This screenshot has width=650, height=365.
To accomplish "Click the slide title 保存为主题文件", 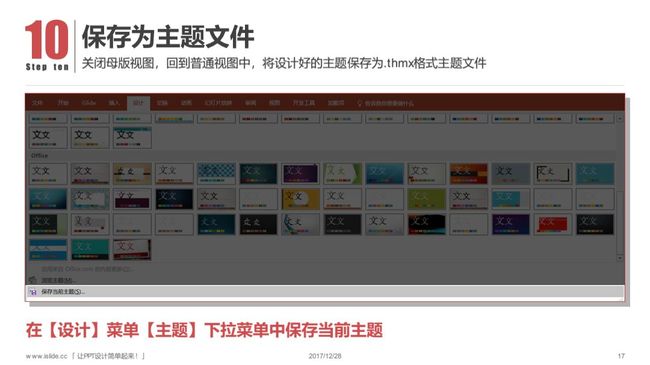I will [x=168, y=36].
